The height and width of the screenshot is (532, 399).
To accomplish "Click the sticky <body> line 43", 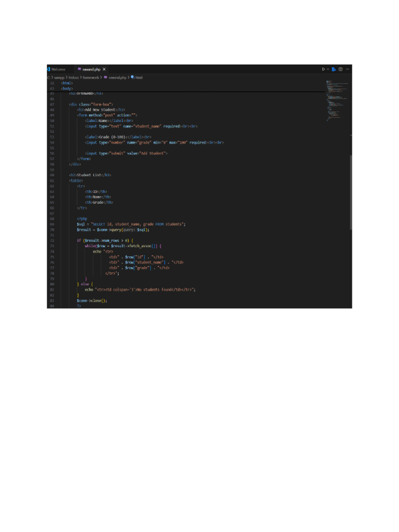I will (67, 88).
